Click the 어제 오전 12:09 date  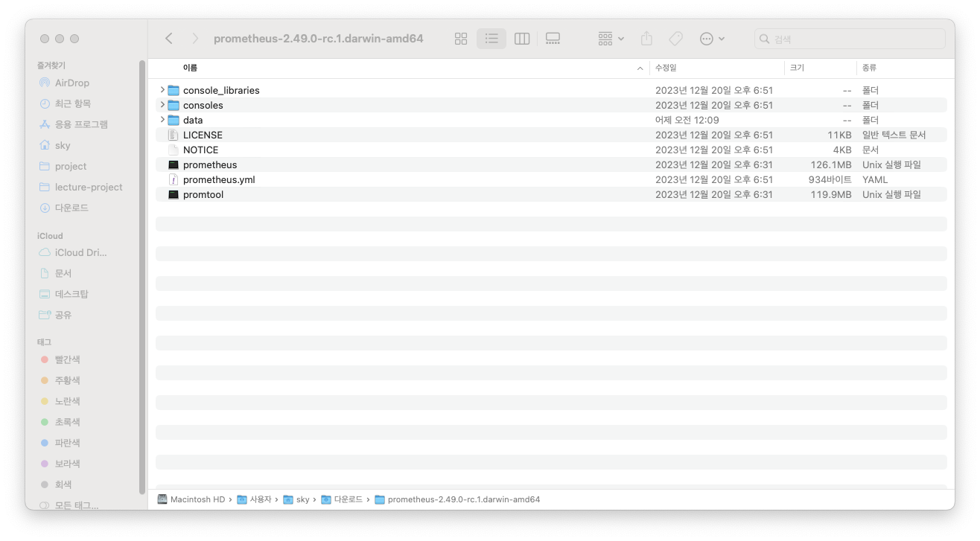pos(687,120)
